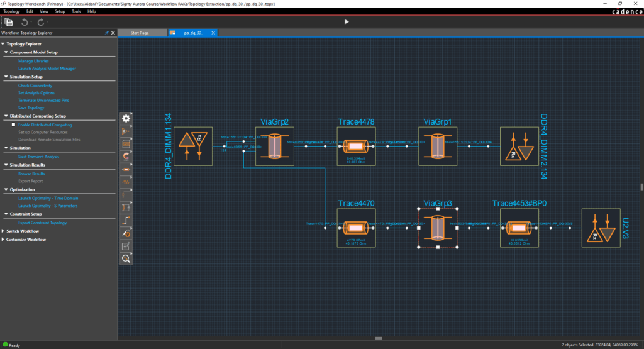
Task: Enable the Distributed Computing checkbox
Action: [x=14, y=125]
